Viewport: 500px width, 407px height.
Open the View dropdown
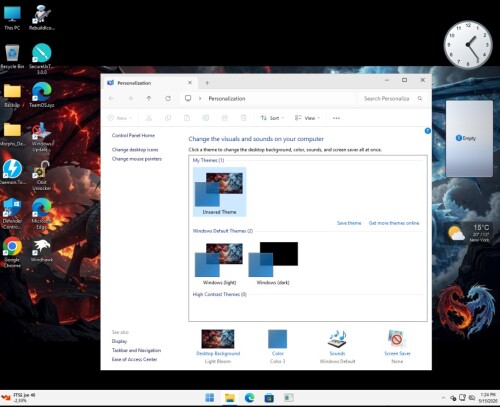click(x=307, y=118)
